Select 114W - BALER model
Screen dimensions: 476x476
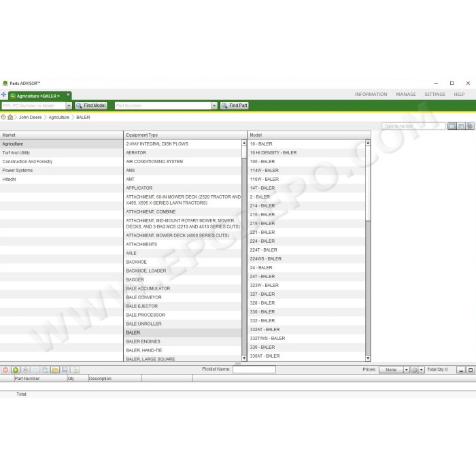click(x=307, y=170)
